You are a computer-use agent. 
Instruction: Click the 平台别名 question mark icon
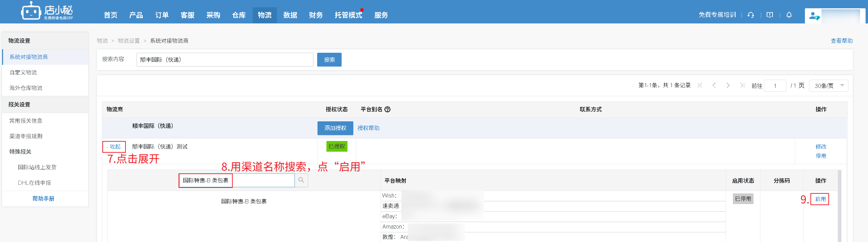pyautogui.click(x=387, y=109)
